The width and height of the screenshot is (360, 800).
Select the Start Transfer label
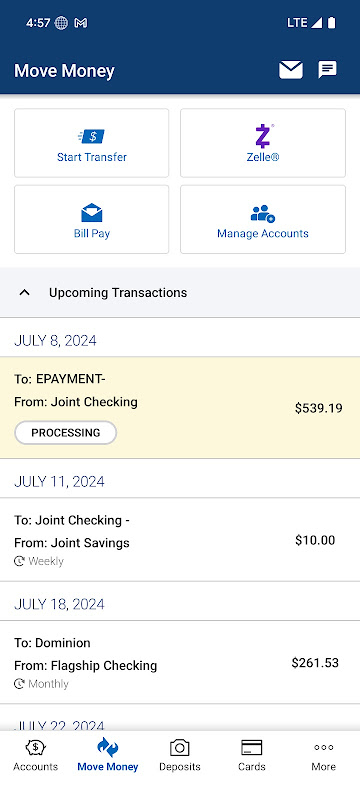[x=92, y=157]
